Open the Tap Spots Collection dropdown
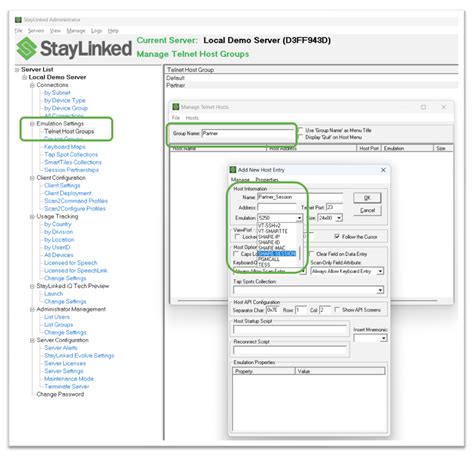474x458 pixels. point(380,291)
